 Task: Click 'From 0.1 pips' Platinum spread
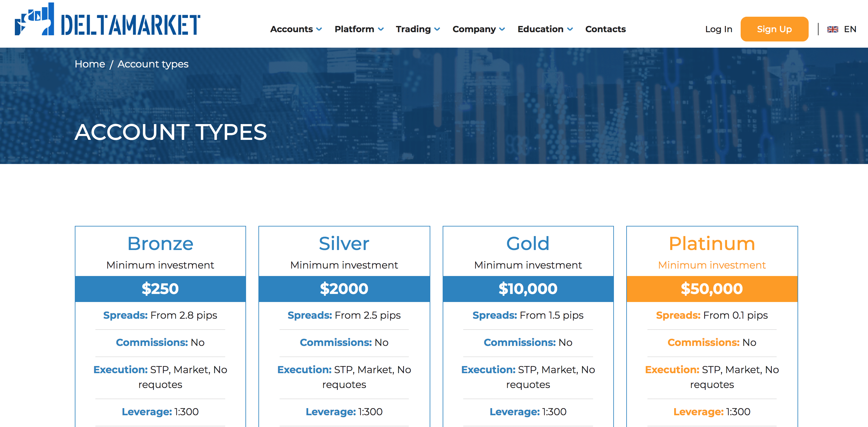pos(736,315)
